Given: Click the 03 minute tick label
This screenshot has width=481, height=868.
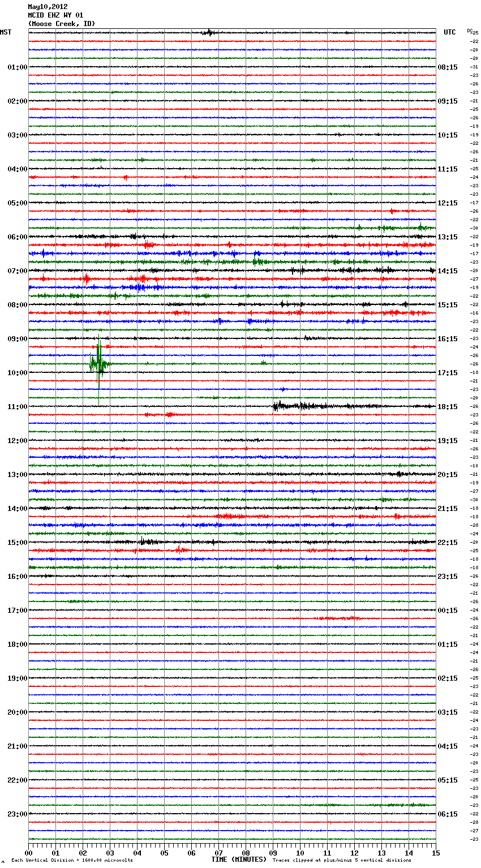Looking at the screenshot, I should click(110, 853).
